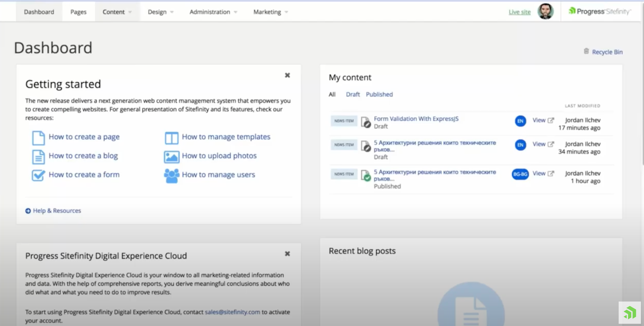Click the 'How to upload photos' image icon
Image resolution: width=644 pixels, height=326 pixels.
pyautogui.click(x=171, y=157)
